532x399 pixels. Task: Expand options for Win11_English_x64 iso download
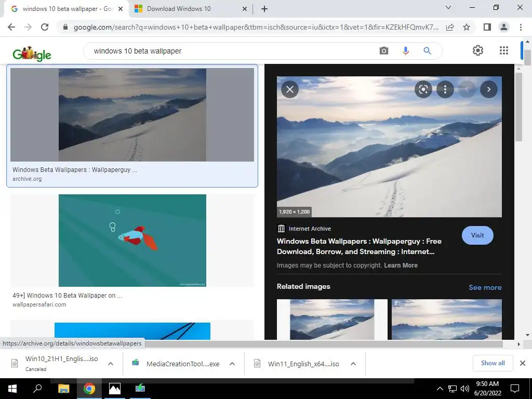pos(353,364)
